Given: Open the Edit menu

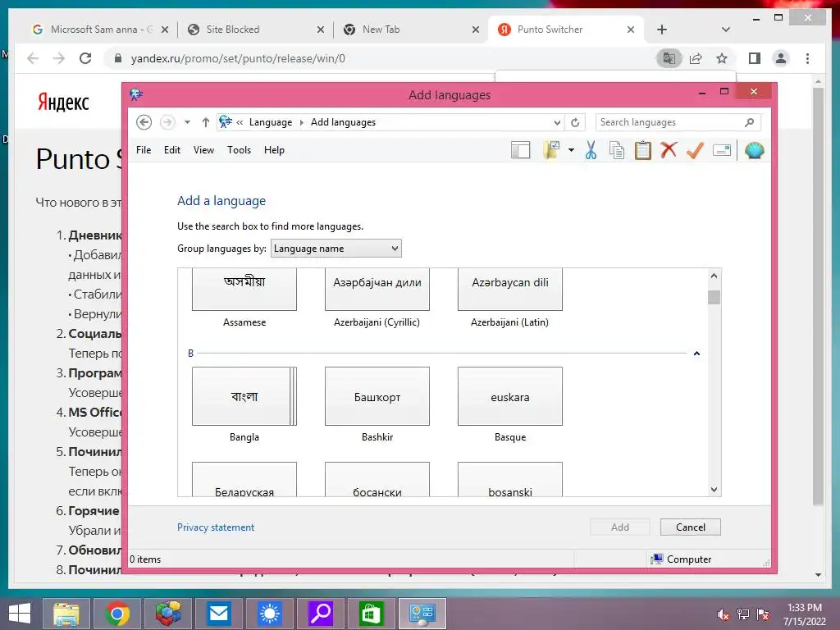Looking at the screenshot, I should [172, 150].
